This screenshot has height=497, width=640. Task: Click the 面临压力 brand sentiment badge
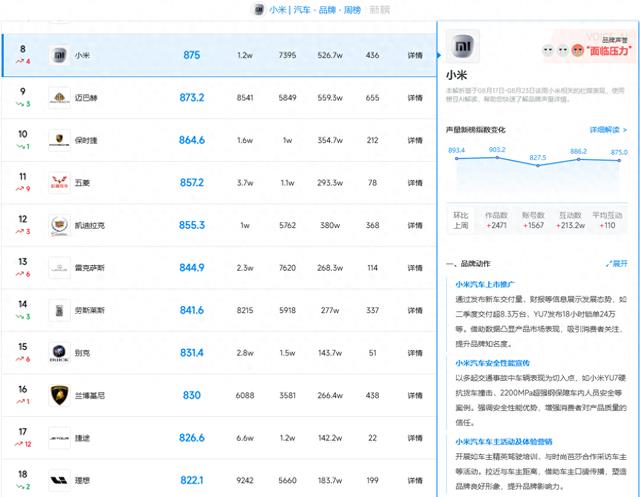(607, 49)
